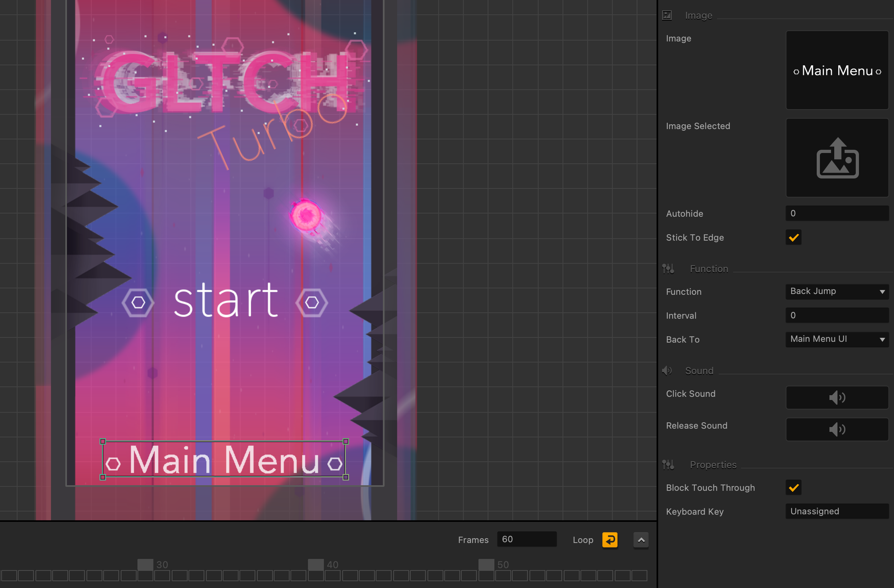Click the Properties section sliders icon
This screenshot has height=588, width=894.
pyautogui.click(x=668, y=465)
